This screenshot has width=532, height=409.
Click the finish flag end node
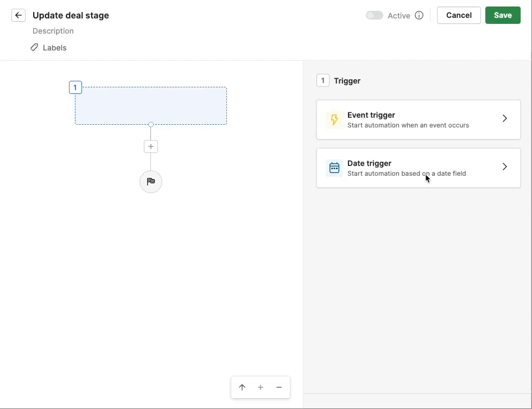click(x=151, y=182)
